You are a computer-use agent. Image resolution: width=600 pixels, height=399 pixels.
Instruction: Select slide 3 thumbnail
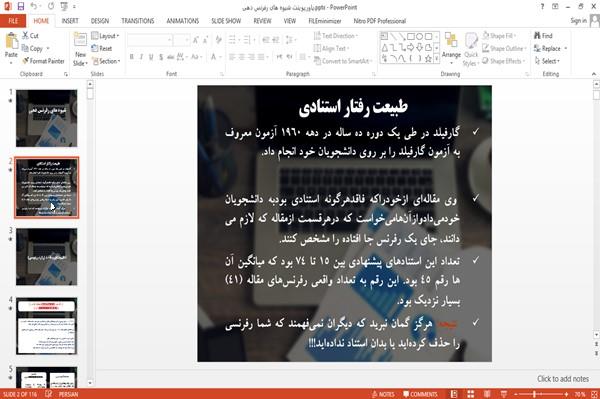[x=46, y=257]
